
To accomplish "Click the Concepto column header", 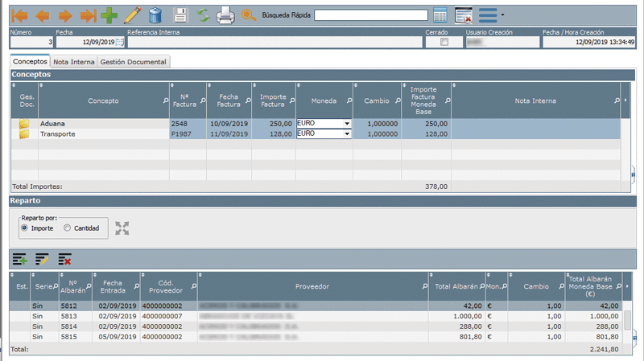I will [x=103, y=101].
